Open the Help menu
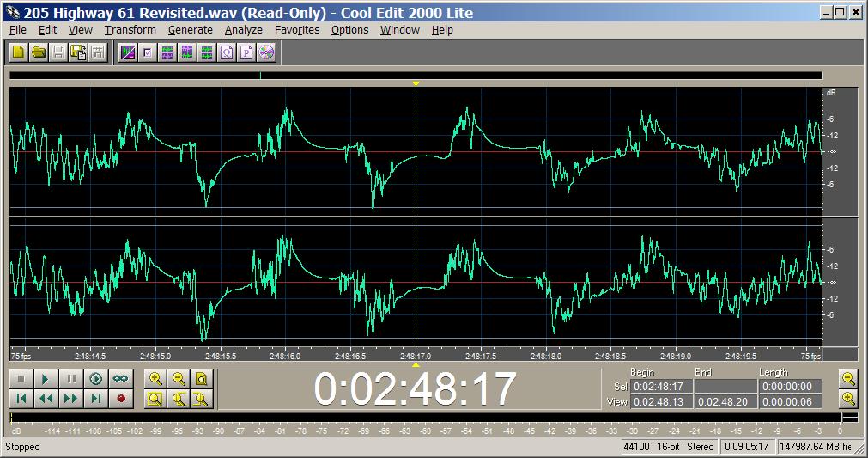 (x=442, y=30)
